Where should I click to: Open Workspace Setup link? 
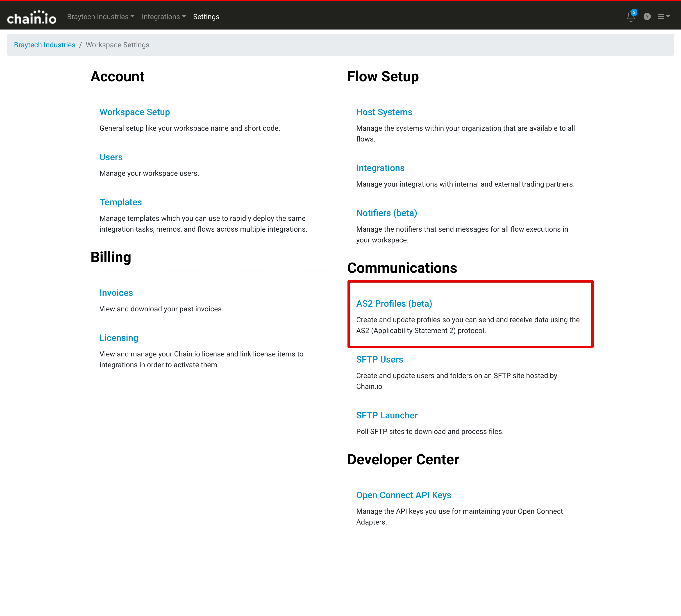[134, 112]
